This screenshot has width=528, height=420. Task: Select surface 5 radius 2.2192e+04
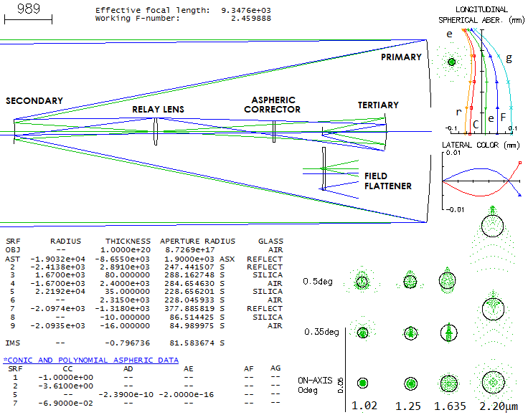click(x=60, y=292)
